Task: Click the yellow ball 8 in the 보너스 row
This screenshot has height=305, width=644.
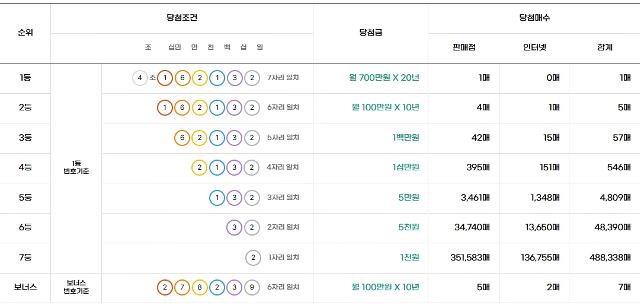Action: pyautogui.click(x=200, y=287)
